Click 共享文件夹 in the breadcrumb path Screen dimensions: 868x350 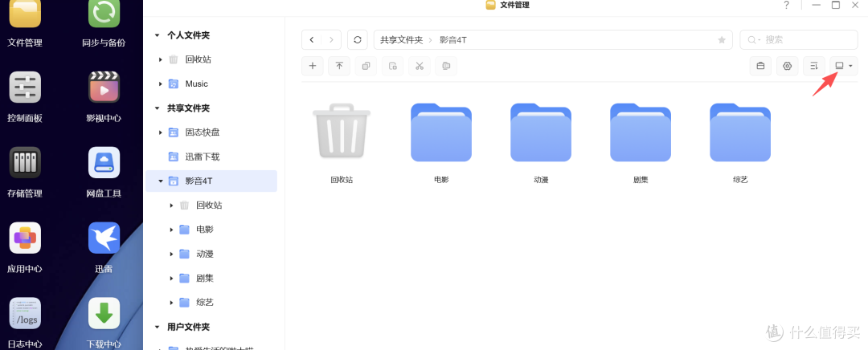click(x=401, y=40)
